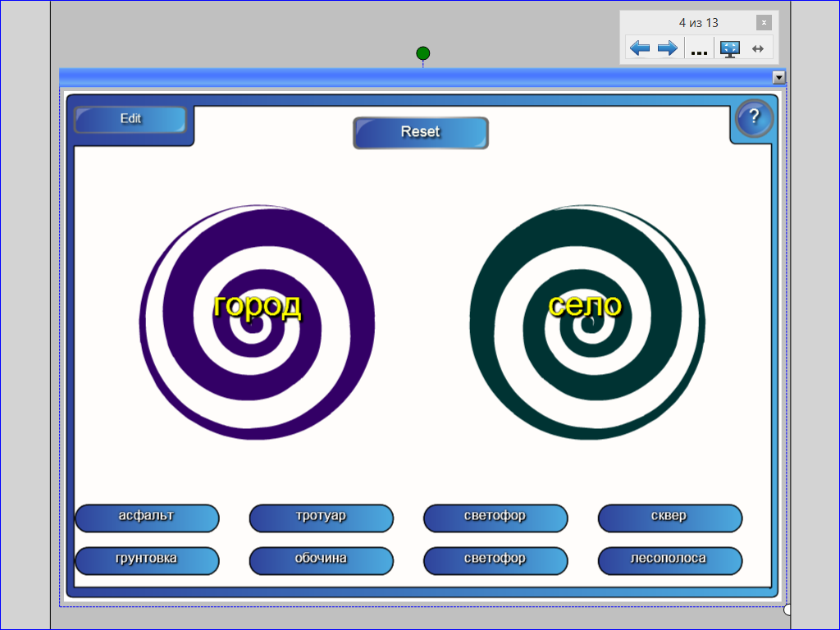Expand the object's dropdown menu arrow
840x630 pixels.
tap(779, 77)
